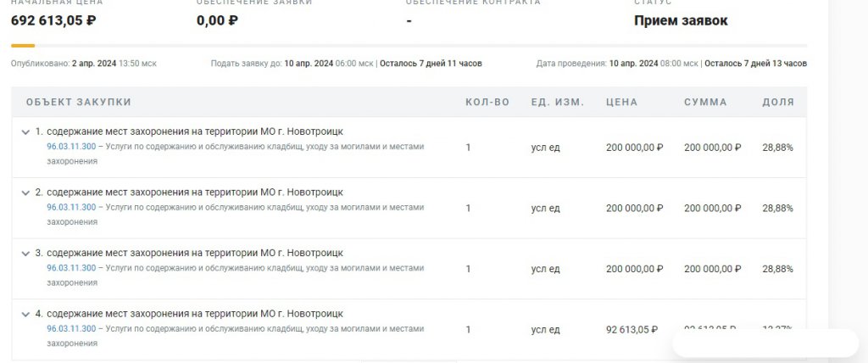Viewport: 868px width, 363px height.
Task: Click the starting price 692 613,05 ₽
Action: click(53, 20)
